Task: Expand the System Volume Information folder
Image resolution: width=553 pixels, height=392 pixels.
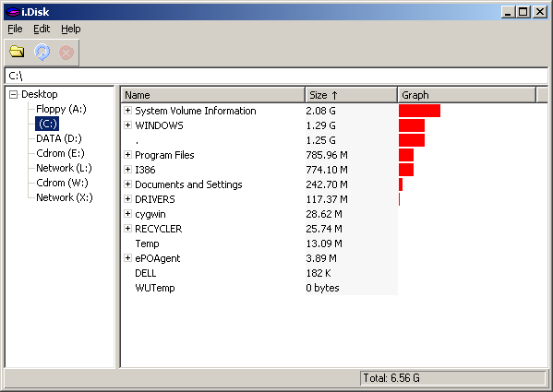Action: [127, 111]
